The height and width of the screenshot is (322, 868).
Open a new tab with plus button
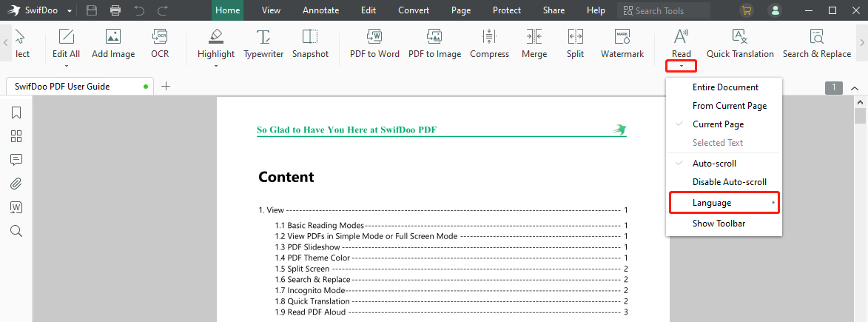click(166, 86)
